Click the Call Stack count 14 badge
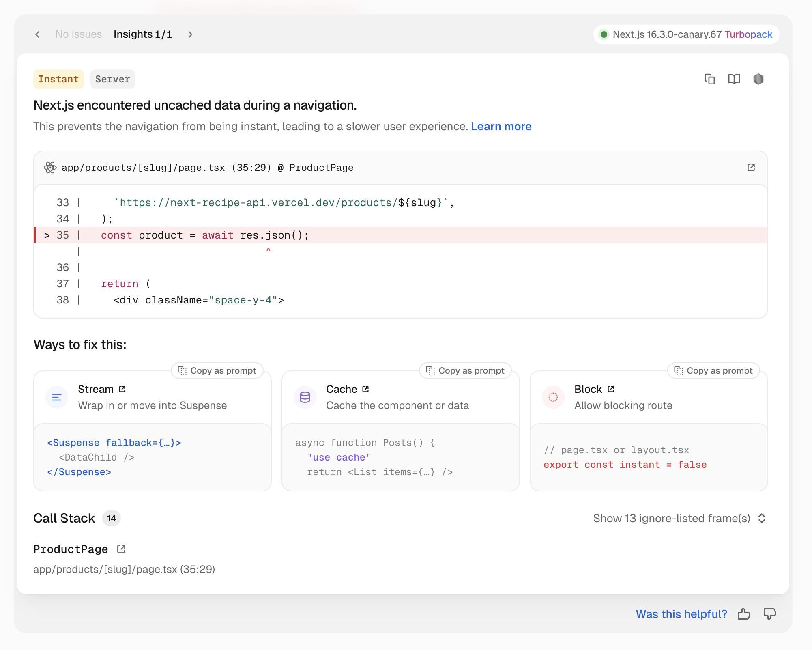Image resolution: width=812 pixels, height=650 pixels. point(112,518)
